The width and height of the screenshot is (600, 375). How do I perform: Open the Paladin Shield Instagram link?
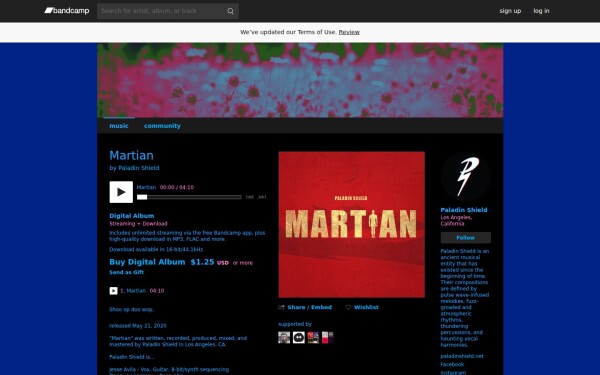453,373
